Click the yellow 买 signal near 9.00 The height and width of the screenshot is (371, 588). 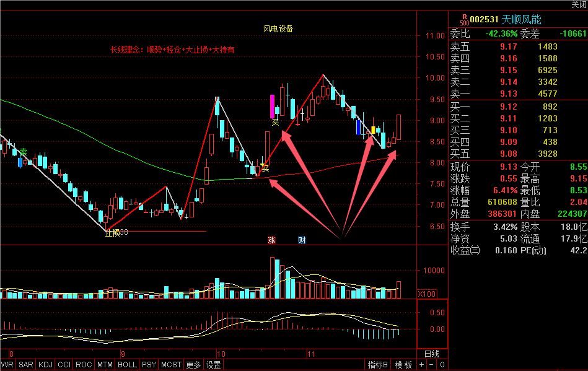275,123
